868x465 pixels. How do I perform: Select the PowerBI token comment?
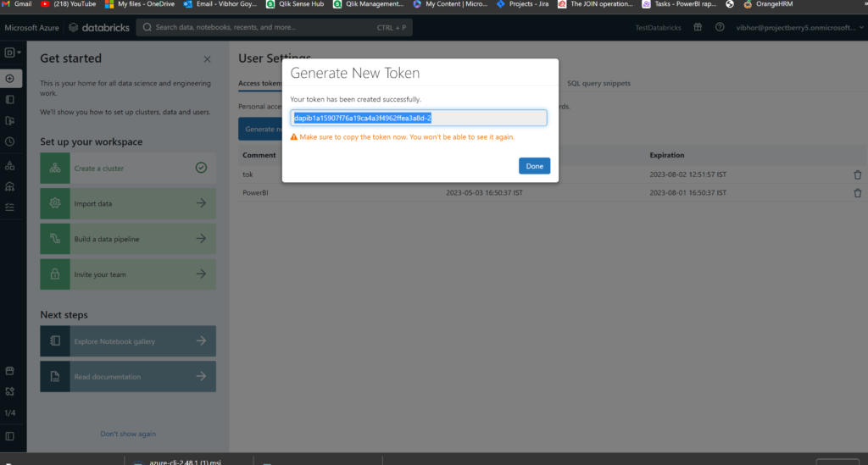tap(255, 193)
